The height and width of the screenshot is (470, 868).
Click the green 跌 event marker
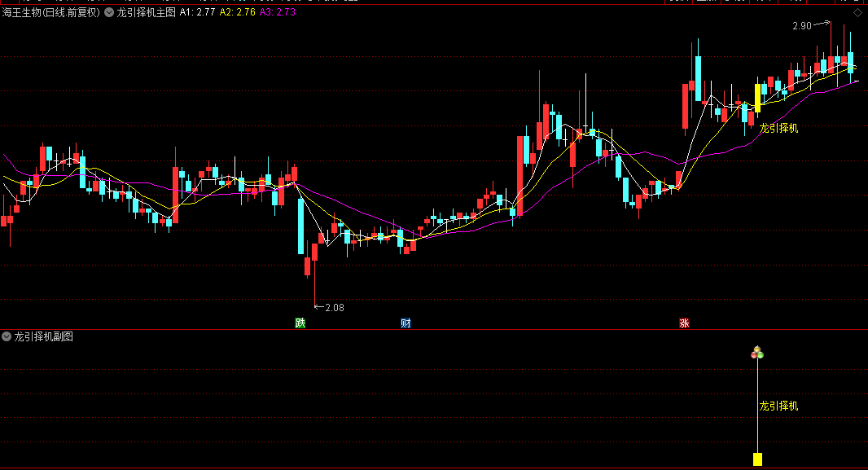(x=300, y=323)
